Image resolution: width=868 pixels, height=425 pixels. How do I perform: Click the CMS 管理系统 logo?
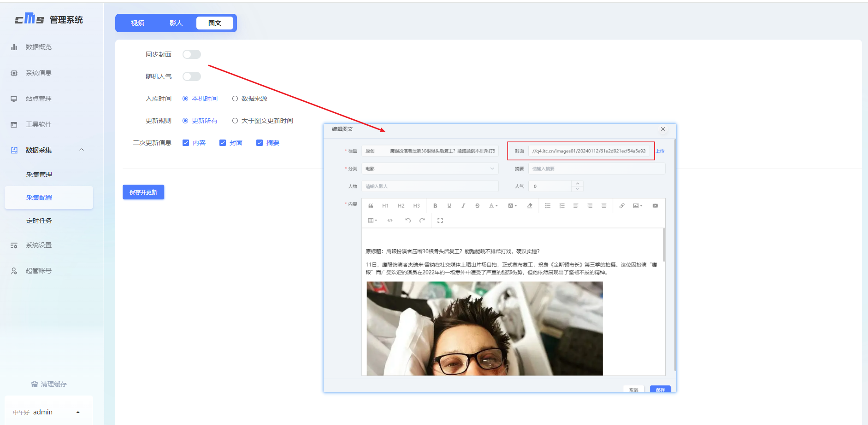click(49, 19)
